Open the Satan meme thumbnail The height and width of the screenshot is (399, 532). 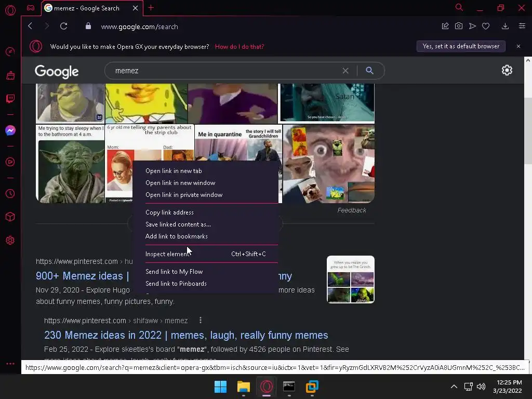(x=326, y=103)
